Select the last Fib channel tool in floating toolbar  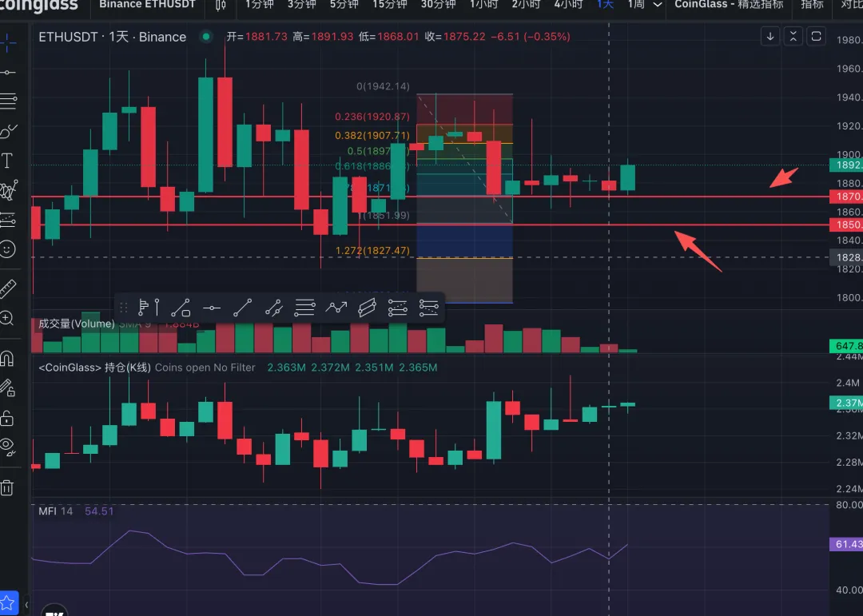pyautogui.click(x=428, y=308)
